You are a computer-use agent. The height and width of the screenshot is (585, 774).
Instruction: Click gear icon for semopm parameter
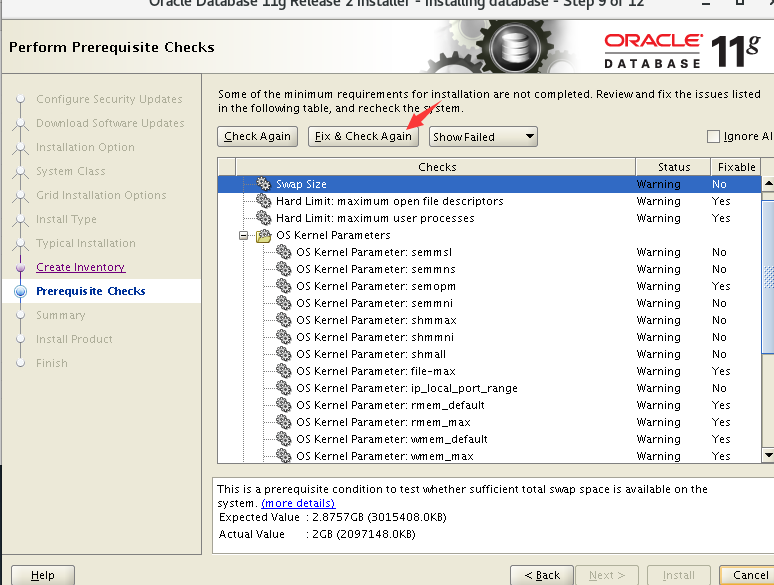[284, 286]
